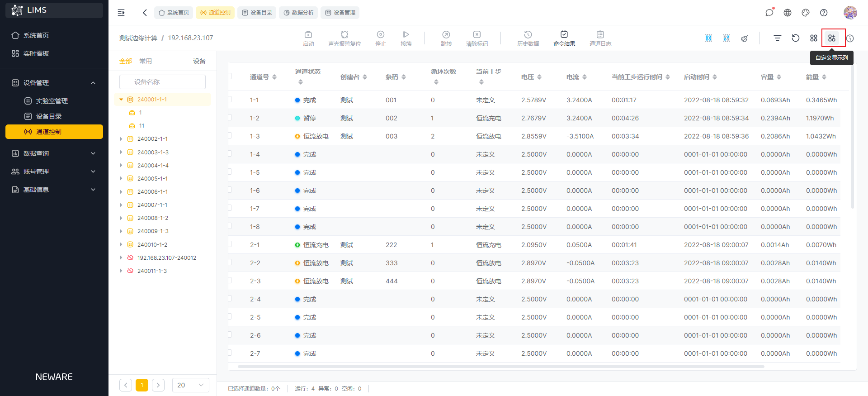
Task: Open the user avatar menu
Action: (x=850, y=13)
